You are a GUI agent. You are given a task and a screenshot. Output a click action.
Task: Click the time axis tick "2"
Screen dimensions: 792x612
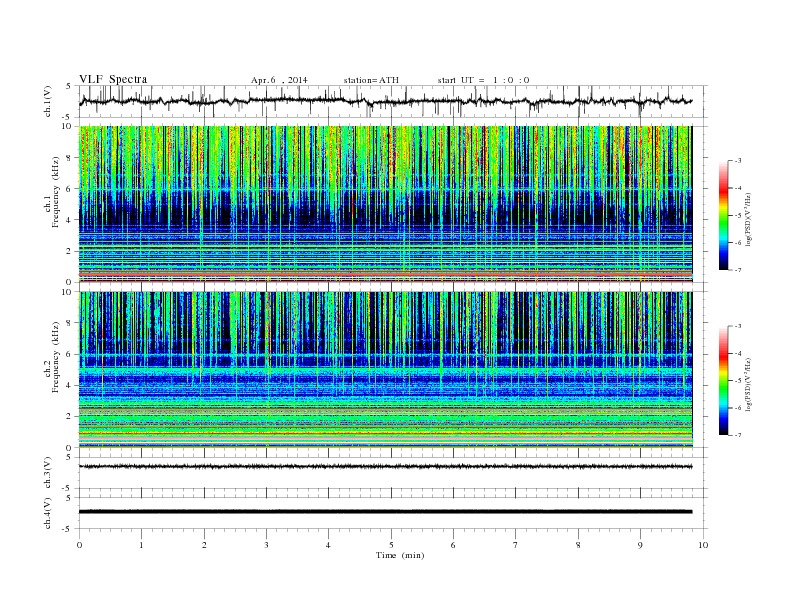[x=204, y=545]
